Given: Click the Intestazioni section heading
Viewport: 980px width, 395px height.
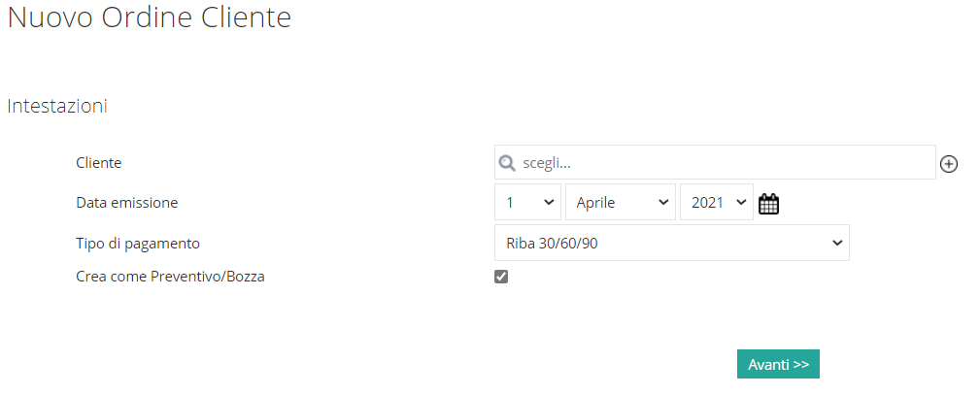Looking at the screenshot, I should [57, 106].
